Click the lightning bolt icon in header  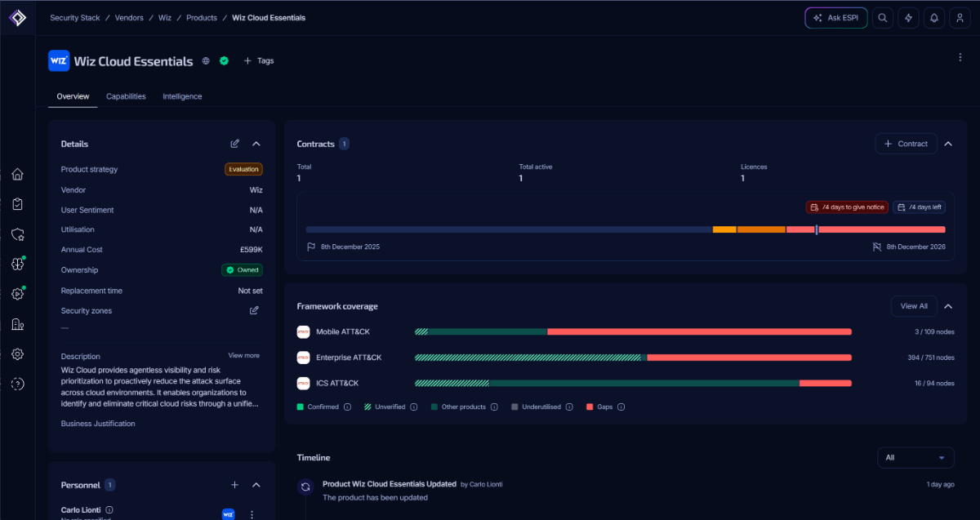(x=908, y=18)
